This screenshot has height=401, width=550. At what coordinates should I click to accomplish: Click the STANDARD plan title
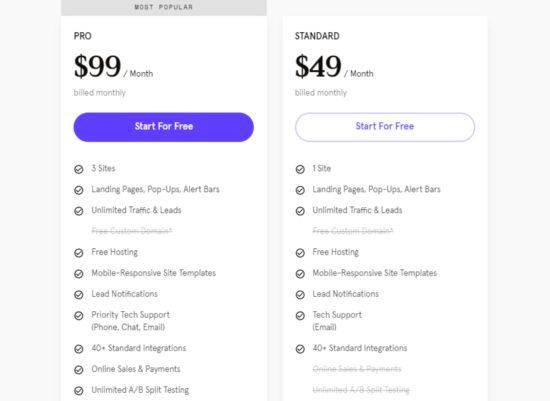click(x=317, y=36)
